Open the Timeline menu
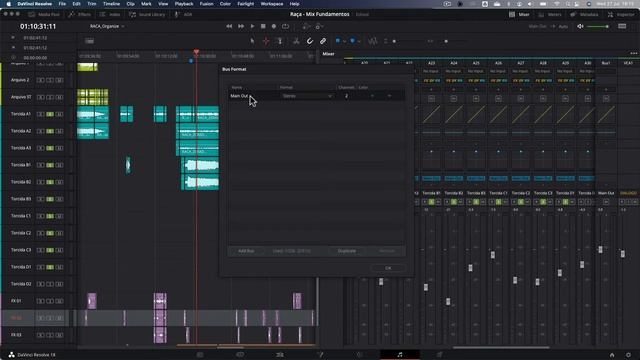The image size is (640, 360). tap(111, 4)
